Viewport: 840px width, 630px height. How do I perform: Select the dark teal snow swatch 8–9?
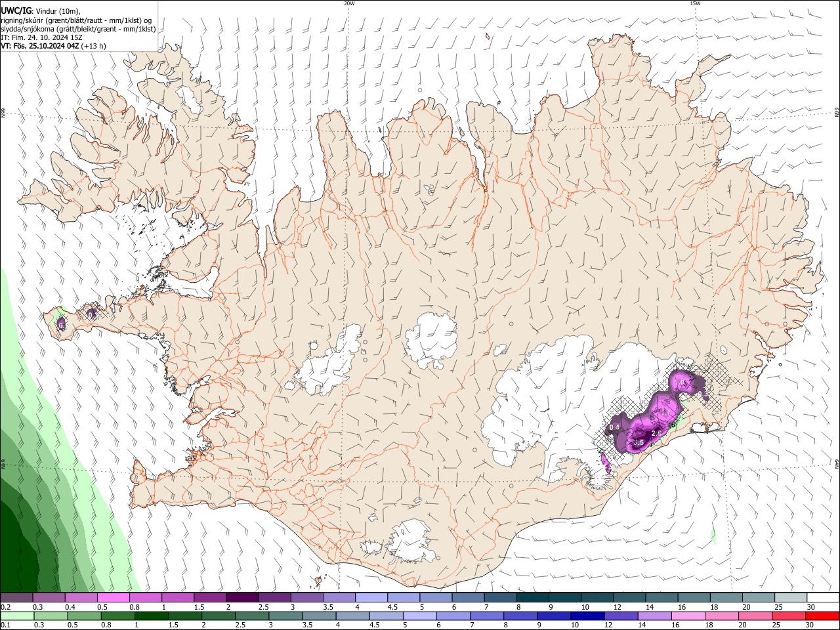click(x=533, y=598)
